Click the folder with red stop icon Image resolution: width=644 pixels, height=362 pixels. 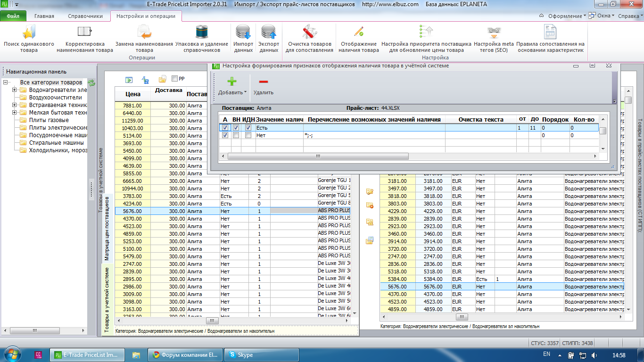(370, 205)
